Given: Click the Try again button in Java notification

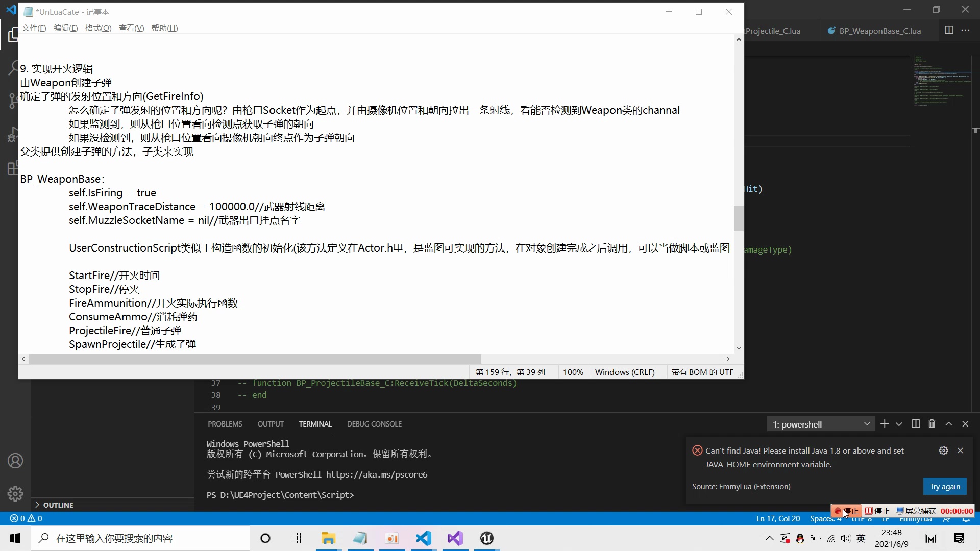Looking at the screenshot, I should [x=944, y=486].
